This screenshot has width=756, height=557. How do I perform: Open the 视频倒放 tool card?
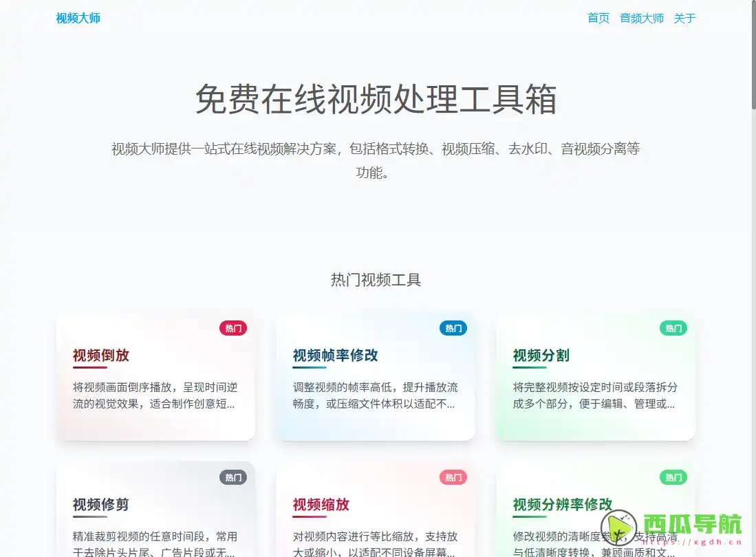pyautogui.click(x=155, y=377)
